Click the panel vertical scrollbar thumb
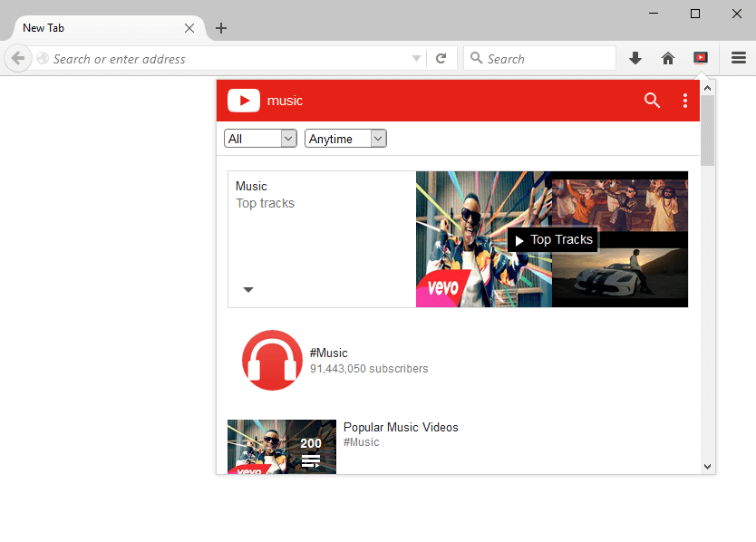This screenshot has width=756, height=542. point(707,131)
